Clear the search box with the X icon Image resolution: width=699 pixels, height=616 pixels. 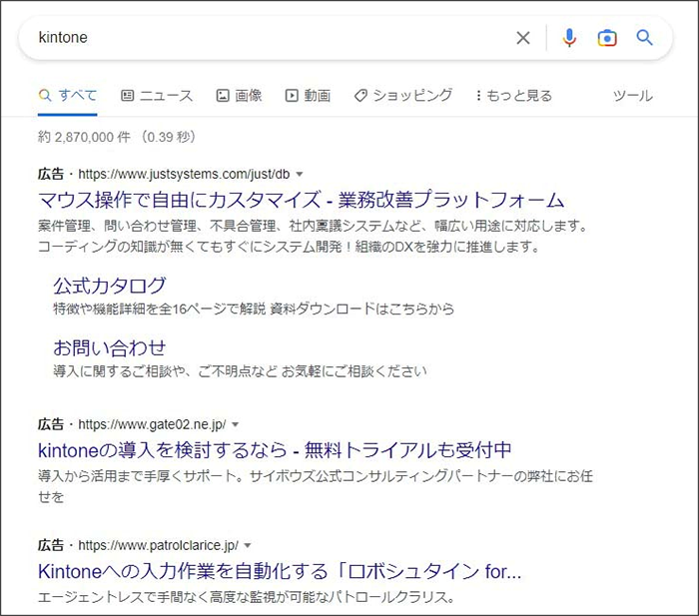tap(523, 38)
